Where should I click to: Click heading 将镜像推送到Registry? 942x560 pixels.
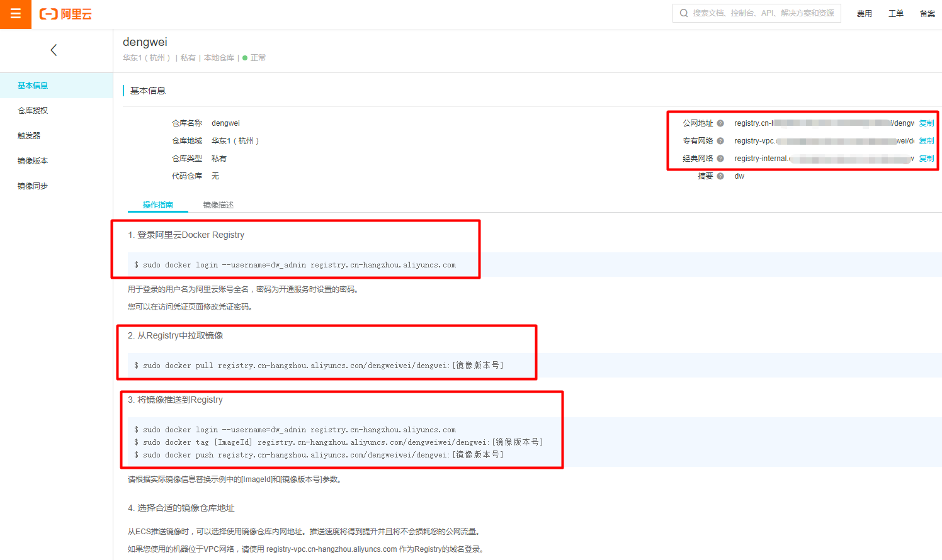pos(175,400)
